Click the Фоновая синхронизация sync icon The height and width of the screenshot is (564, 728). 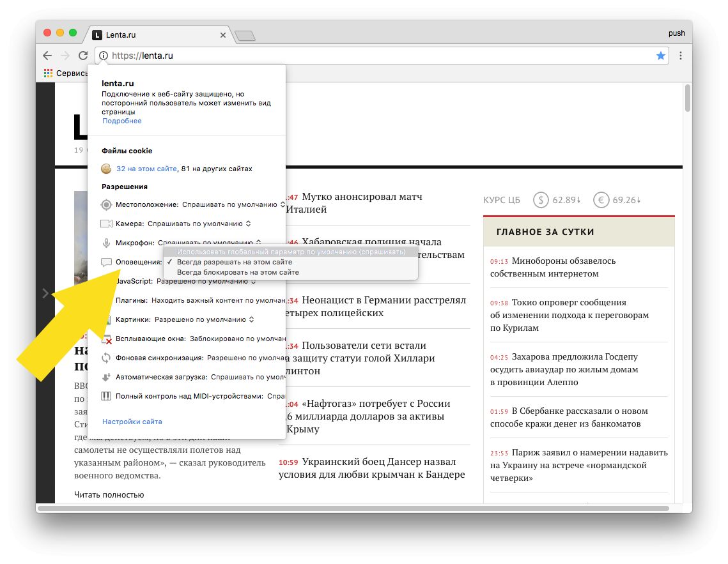pyautogui.click(x=106, y=358)
